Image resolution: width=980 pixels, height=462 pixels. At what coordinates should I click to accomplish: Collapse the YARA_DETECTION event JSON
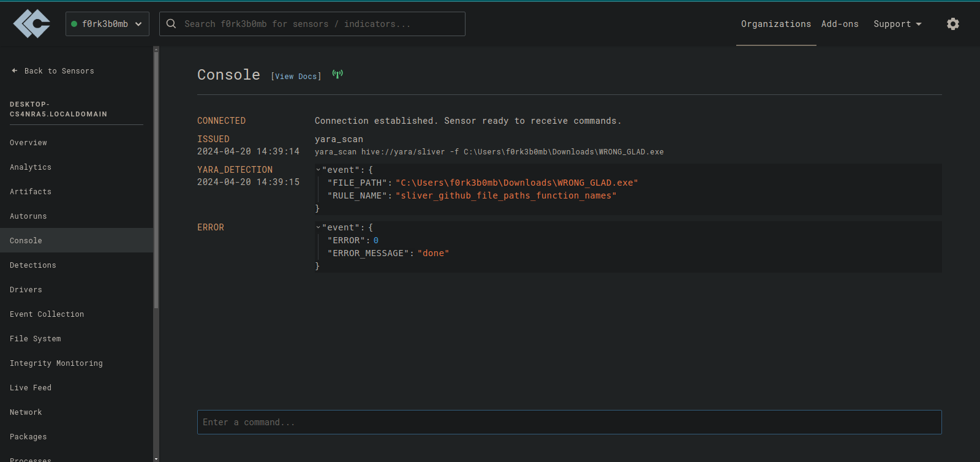(x=318, y=170)
